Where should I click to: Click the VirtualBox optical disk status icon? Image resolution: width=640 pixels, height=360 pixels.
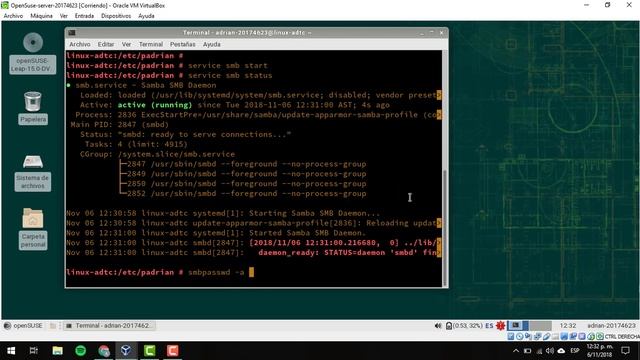[x=519, y=336]
